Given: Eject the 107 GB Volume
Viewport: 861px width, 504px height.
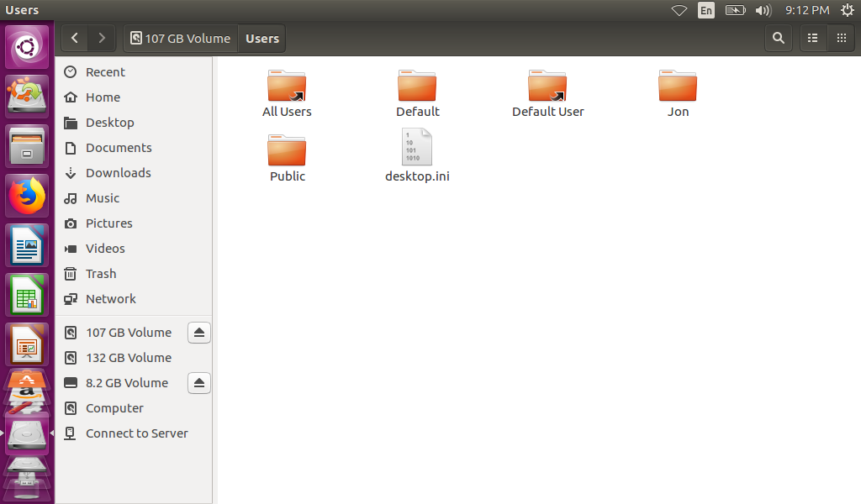Looking at the screenshot, I should click(x=198, y=333).
